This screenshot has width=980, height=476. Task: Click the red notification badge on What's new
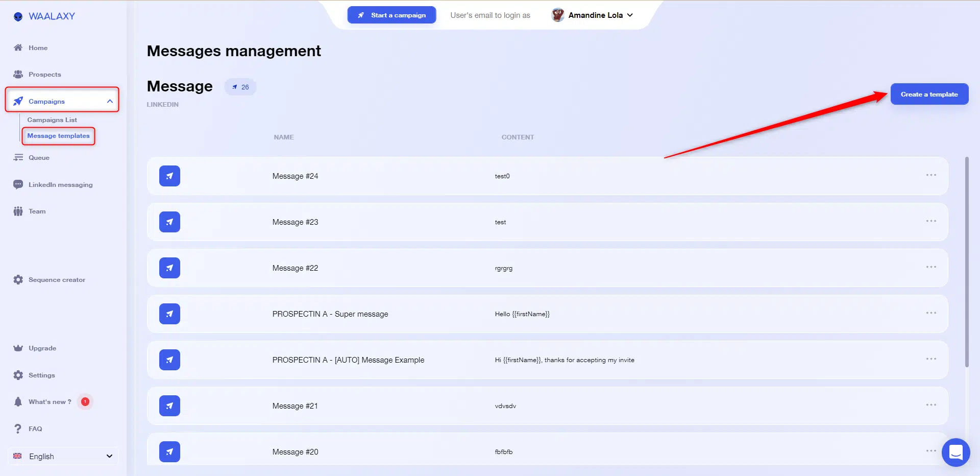[85, 401]
